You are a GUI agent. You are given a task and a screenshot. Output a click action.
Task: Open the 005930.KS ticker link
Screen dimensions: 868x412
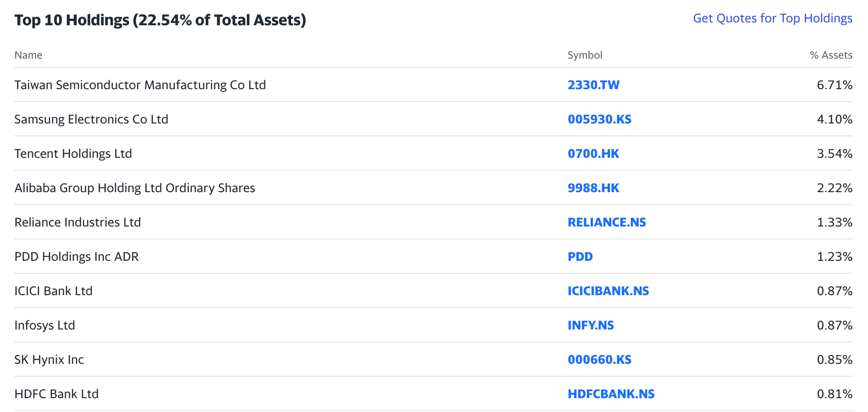(x=599, y=119)
